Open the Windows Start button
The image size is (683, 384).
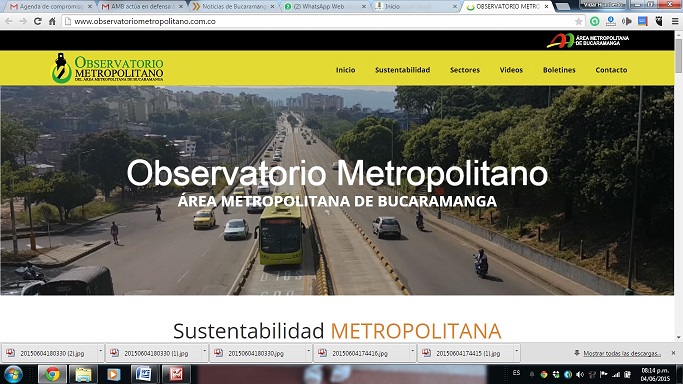click(x=13, y=374)
